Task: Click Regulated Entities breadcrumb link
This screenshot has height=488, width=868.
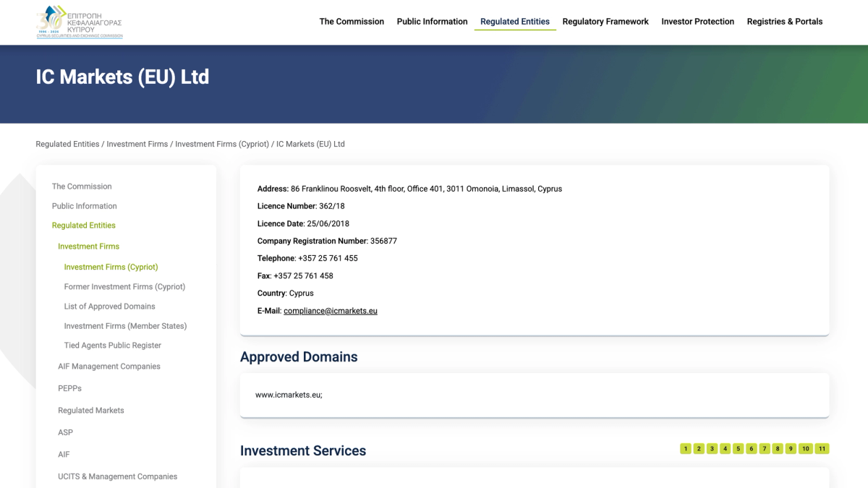Action: 67,144
